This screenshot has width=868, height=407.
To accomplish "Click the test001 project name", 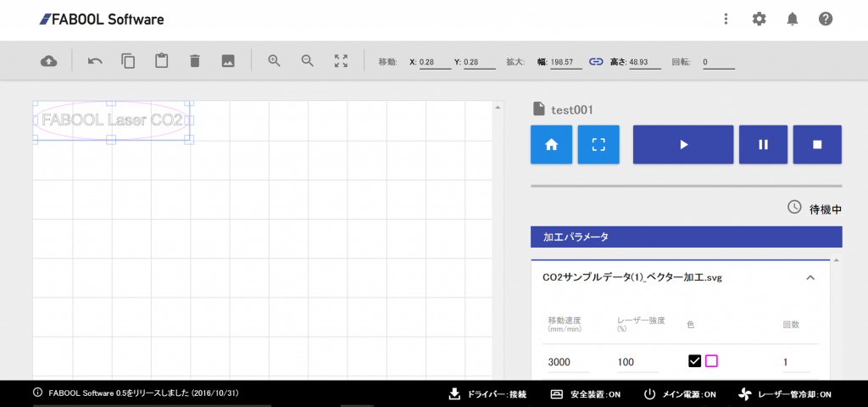I will pos(572,109).
